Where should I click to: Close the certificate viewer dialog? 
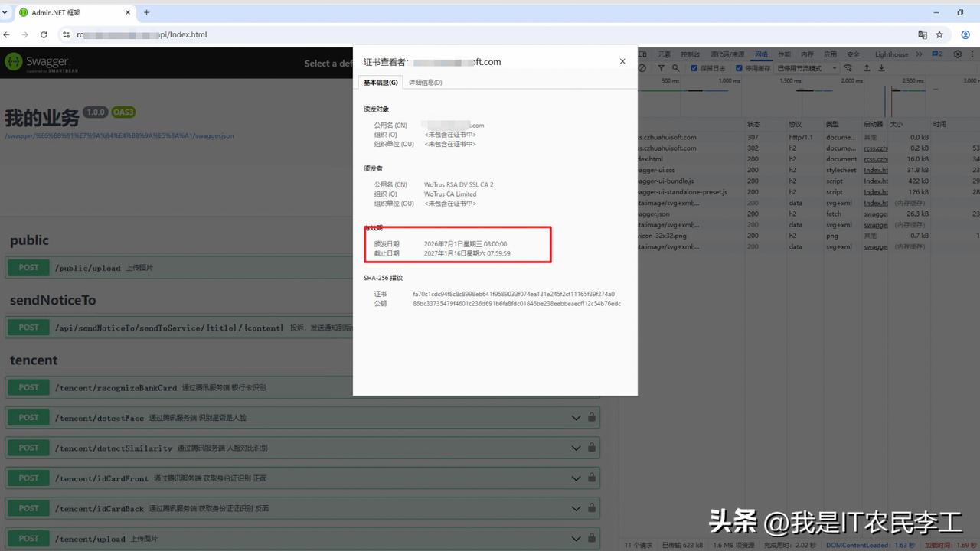point(622,61)
